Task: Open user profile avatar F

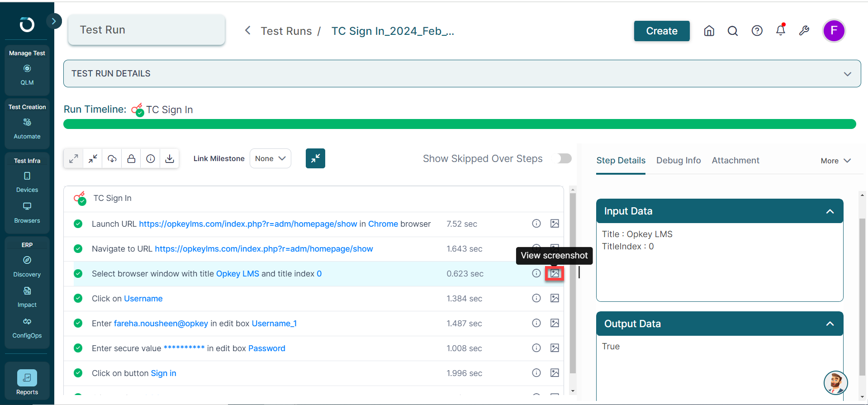Action: [x=834, y=31]
